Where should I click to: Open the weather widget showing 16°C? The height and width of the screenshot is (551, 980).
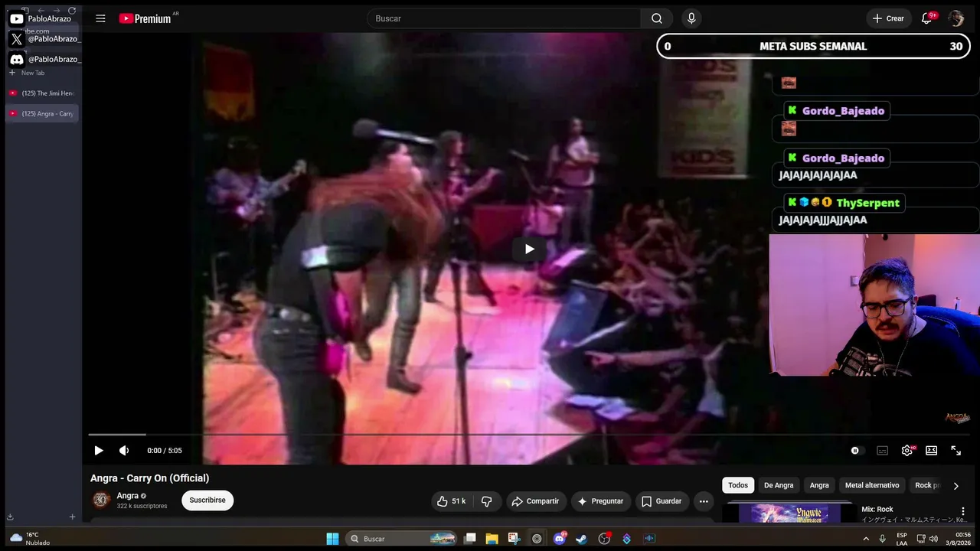pyautogui.click(x=31, y=539)
